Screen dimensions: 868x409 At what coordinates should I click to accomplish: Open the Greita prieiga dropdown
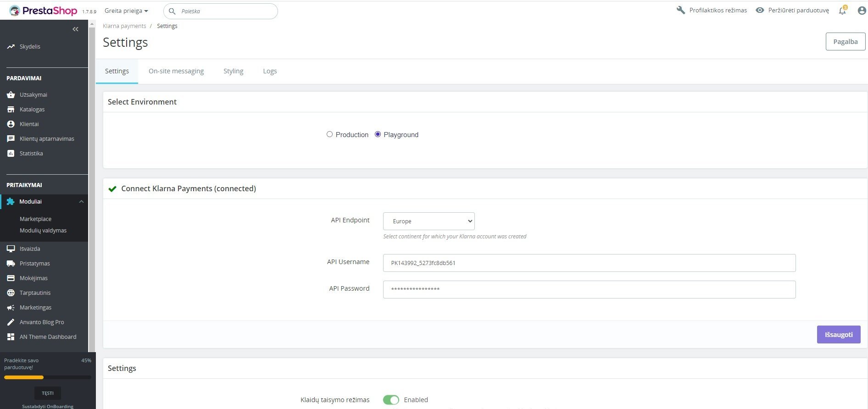[x=126, y=11]
